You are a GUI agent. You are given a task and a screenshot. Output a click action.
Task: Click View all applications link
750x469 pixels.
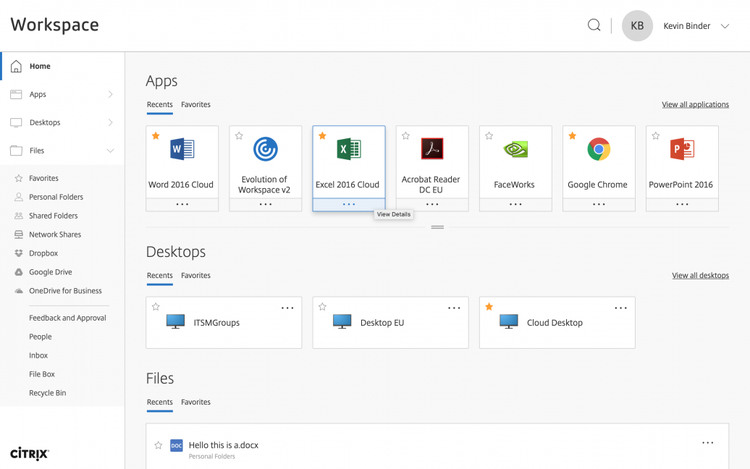[695, 104]
